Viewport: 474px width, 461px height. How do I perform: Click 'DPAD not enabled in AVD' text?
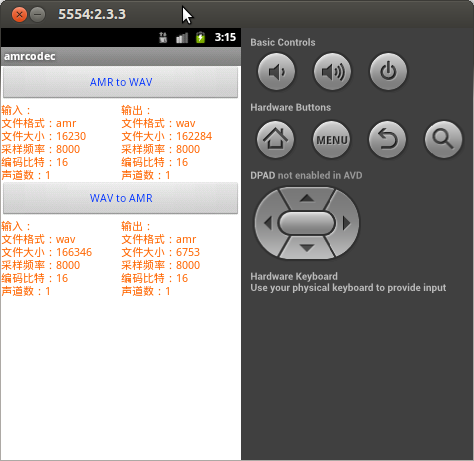coord(306,175)
